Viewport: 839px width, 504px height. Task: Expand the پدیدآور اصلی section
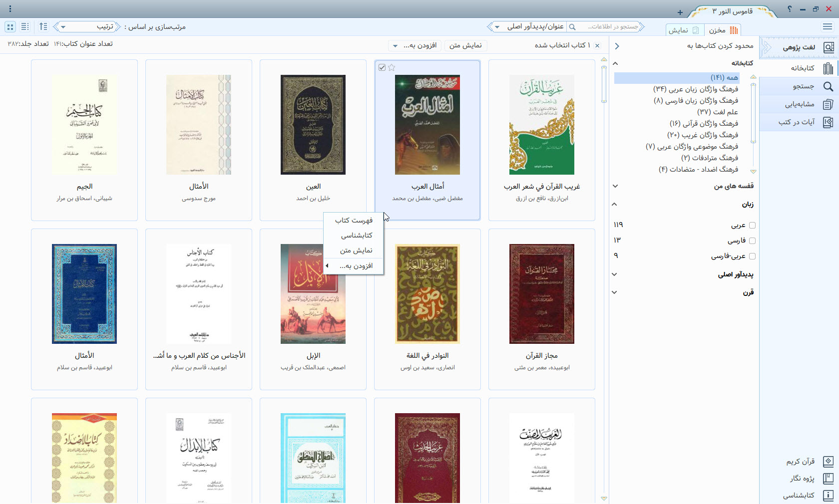point(614,274)
